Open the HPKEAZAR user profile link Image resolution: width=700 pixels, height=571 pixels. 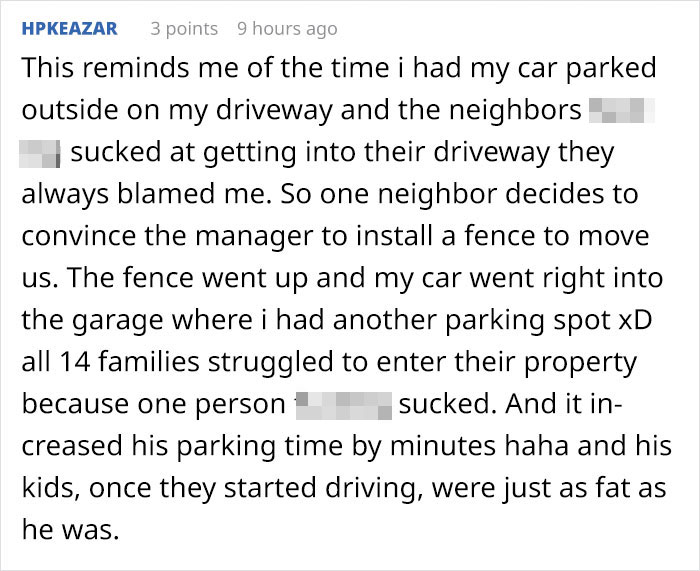[x=69, y=28]
